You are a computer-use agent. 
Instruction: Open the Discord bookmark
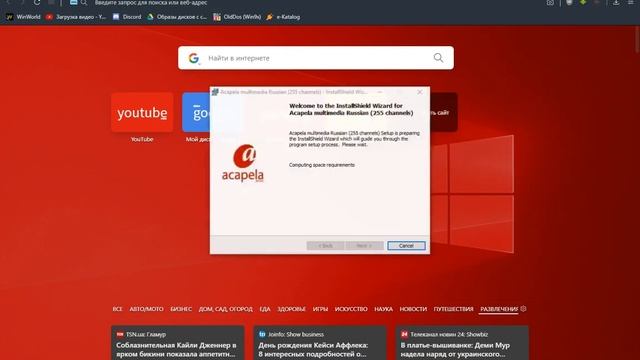(127, 17)
